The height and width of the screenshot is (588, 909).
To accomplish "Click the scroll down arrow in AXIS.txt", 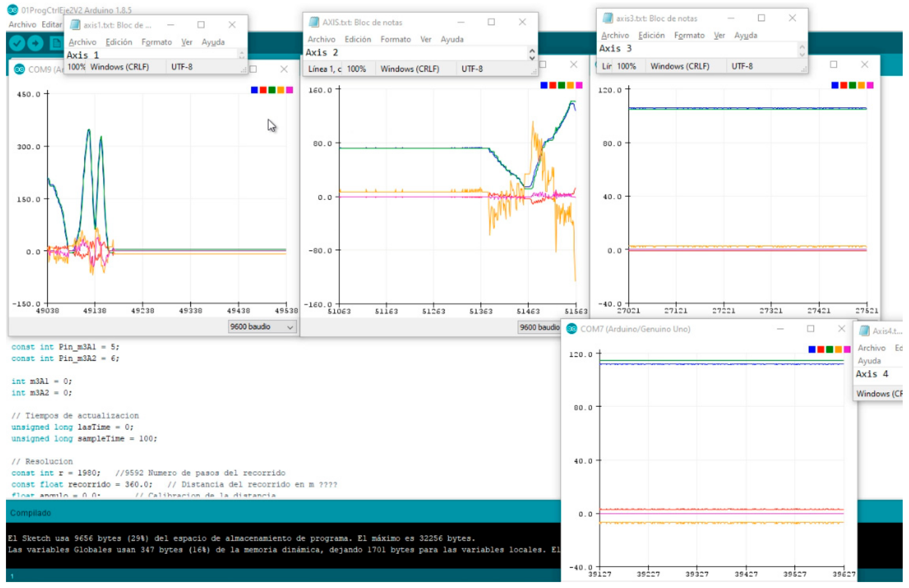I will point(532,58).
